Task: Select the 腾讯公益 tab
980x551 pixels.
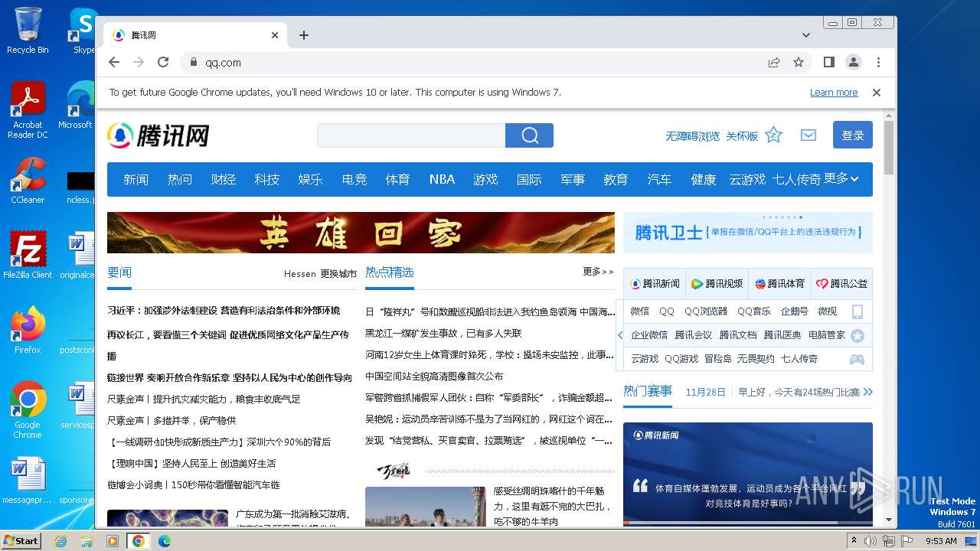Action: 841,283
